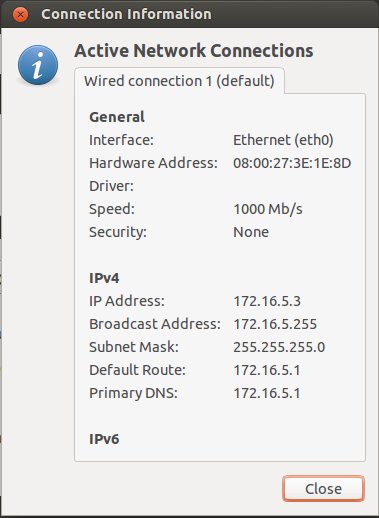Select the Wired connection 1 (default) tab
379x518 pixels.
point(179,81)
